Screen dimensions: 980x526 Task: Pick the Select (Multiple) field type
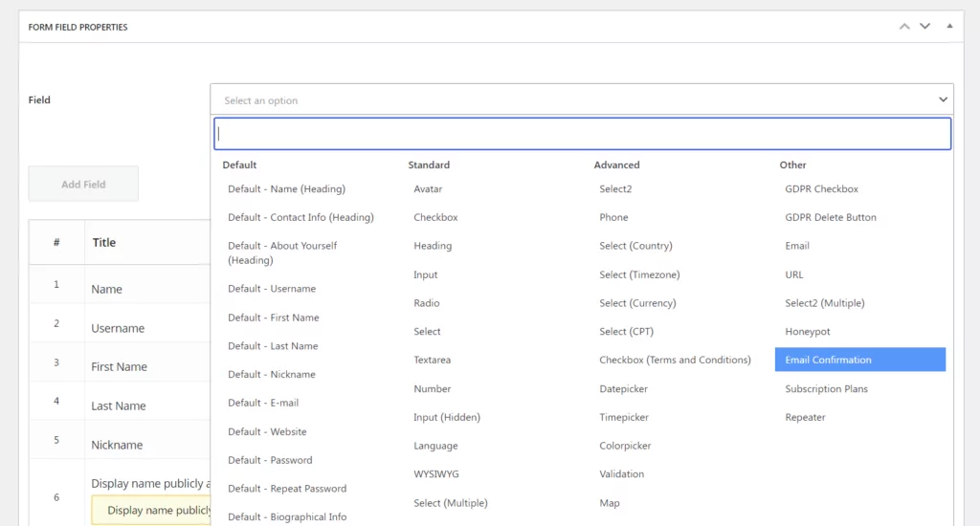(x=450, y=503)
